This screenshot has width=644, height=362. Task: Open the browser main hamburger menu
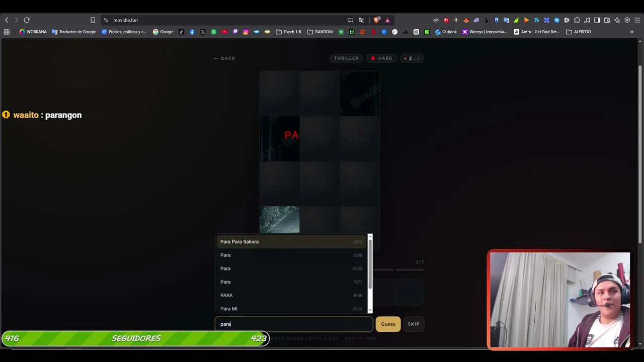point(637,20)
